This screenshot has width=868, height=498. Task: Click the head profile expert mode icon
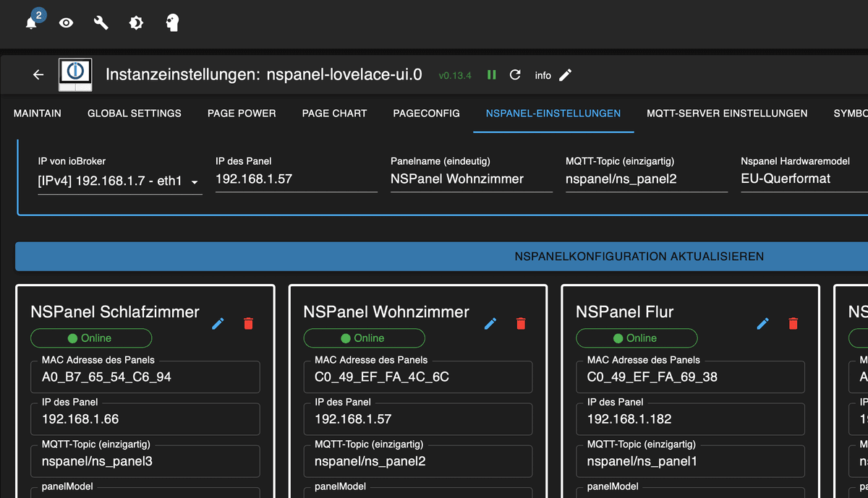tap(171, 23)
